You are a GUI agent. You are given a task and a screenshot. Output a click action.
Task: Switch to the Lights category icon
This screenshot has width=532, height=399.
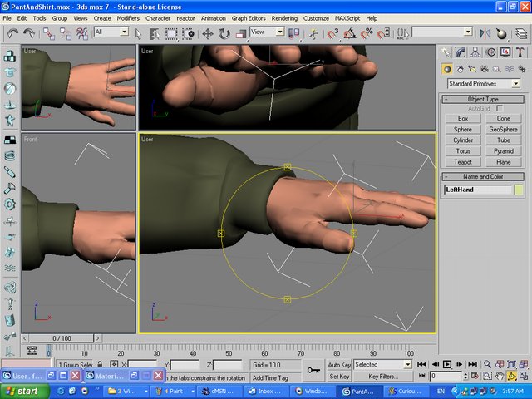(x=474, y=69)
